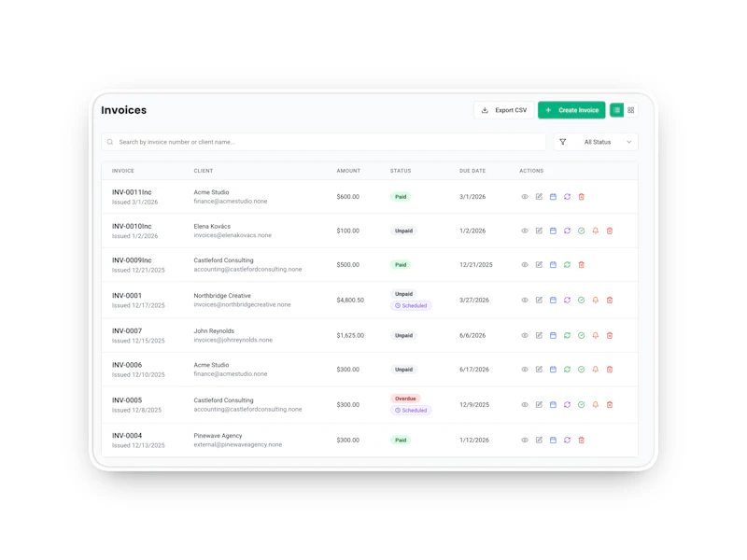This screenshot has height=560, width=747.
Task: Click client name Elena Kovács
Action: tap(212, 226)
